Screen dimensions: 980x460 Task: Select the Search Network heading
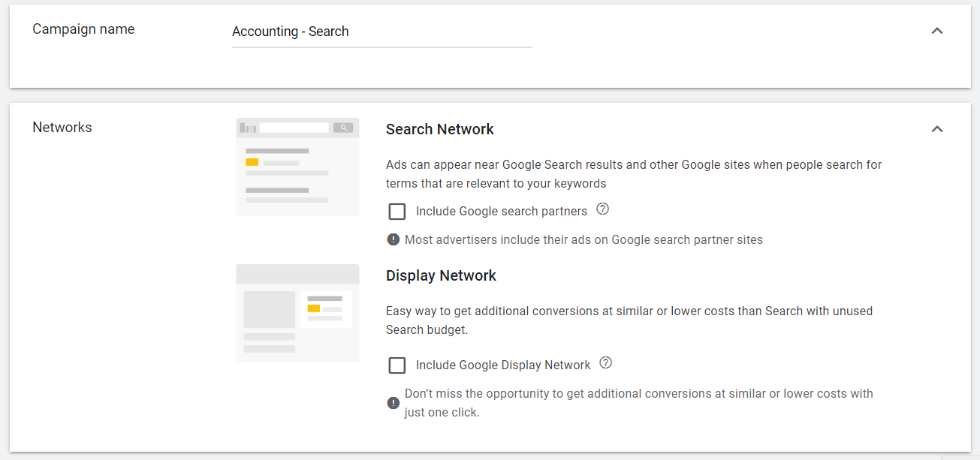[439, 128]
